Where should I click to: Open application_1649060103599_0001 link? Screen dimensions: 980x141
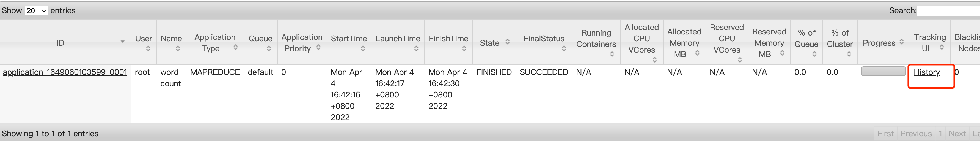[65, 72]
